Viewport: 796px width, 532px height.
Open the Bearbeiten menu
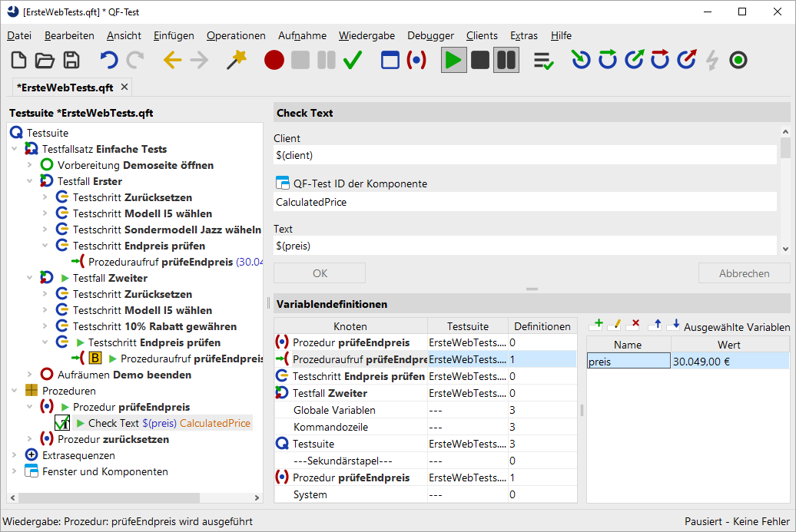pos(70,35)
